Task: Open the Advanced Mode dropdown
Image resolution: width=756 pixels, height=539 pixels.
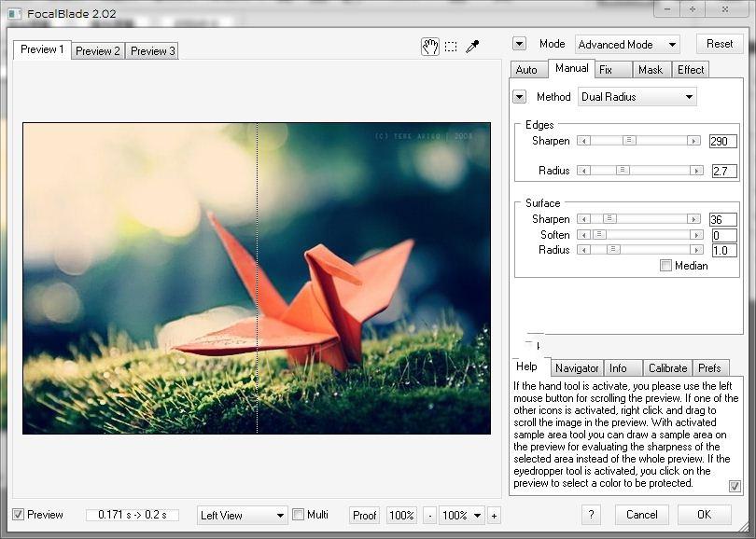Action: [x=627, y=45]
